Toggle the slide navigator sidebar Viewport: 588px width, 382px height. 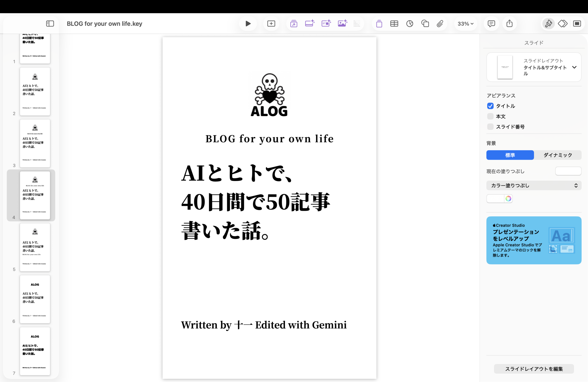[50, 24]
